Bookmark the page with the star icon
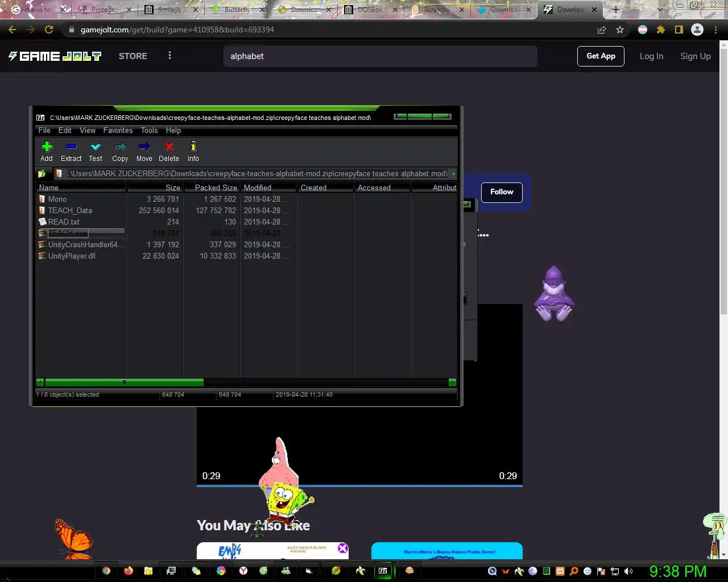 pos(620,30)
